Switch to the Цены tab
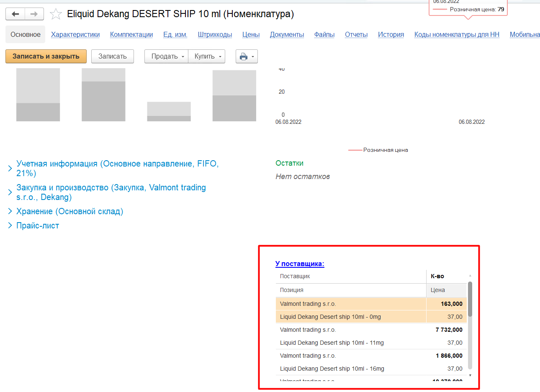540x392 pixels. pos(251,35)
